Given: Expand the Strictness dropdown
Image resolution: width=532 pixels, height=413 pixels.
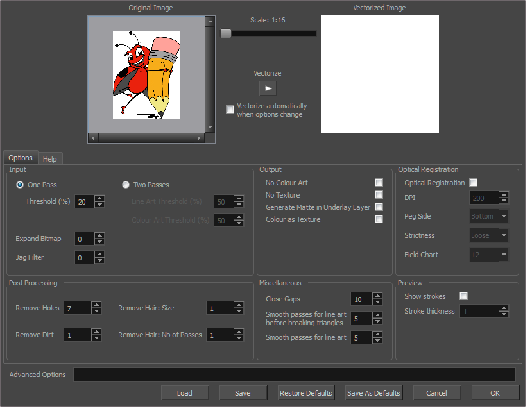Looking at the screenshot, I should (504, 235).
